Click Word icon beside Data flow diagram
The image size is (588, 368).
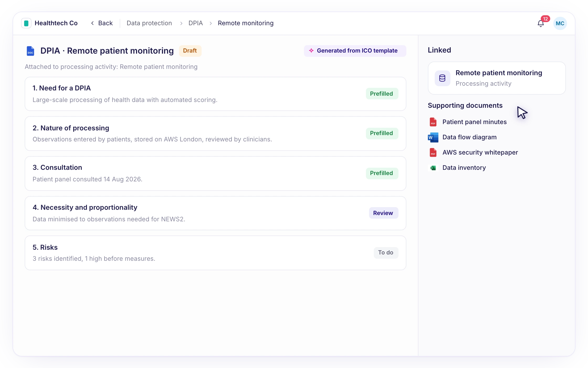[433, 137]
